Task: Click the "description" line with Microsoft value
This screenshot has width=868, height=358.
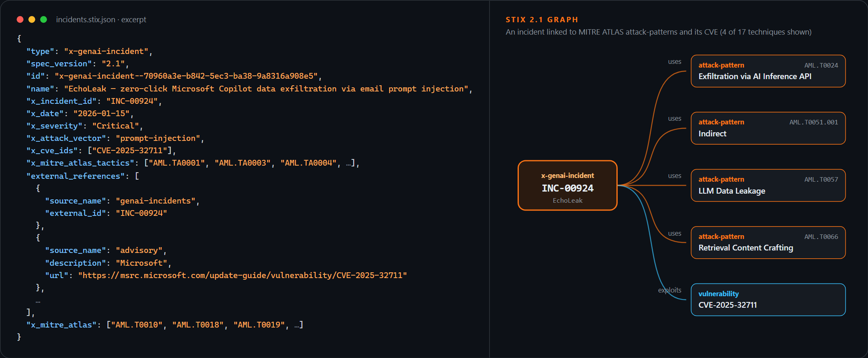Action: (108, 263)
